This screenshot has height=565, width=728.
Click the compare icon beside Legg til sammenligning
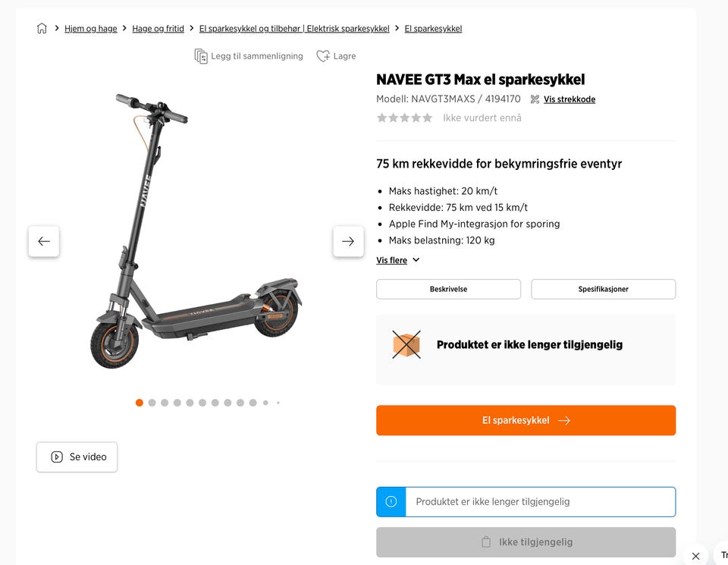pos(200,56)
